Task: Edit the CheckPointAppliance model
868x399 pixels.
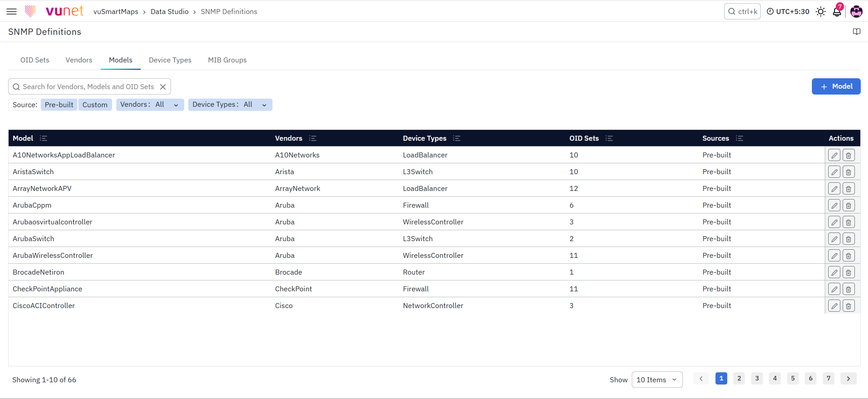Action: [x=834, y=289]
